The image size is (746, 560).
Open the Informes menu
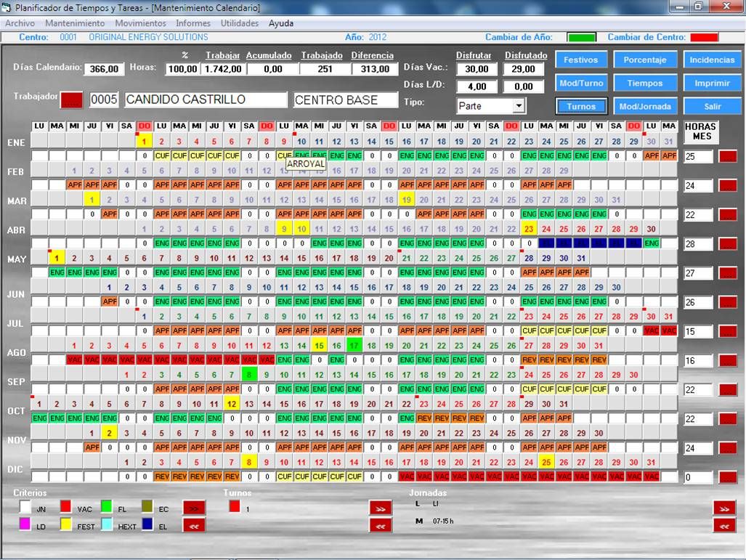click(193, 23)
